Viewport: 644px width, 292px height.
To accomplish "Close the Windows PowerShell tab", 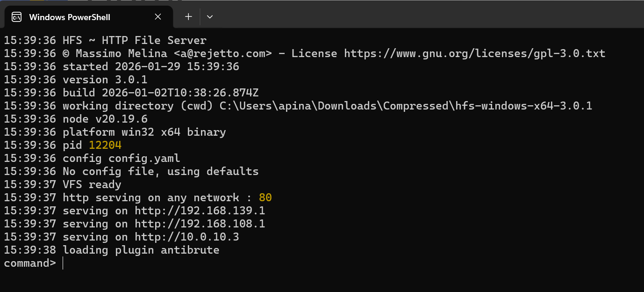I will click(158, 17).
